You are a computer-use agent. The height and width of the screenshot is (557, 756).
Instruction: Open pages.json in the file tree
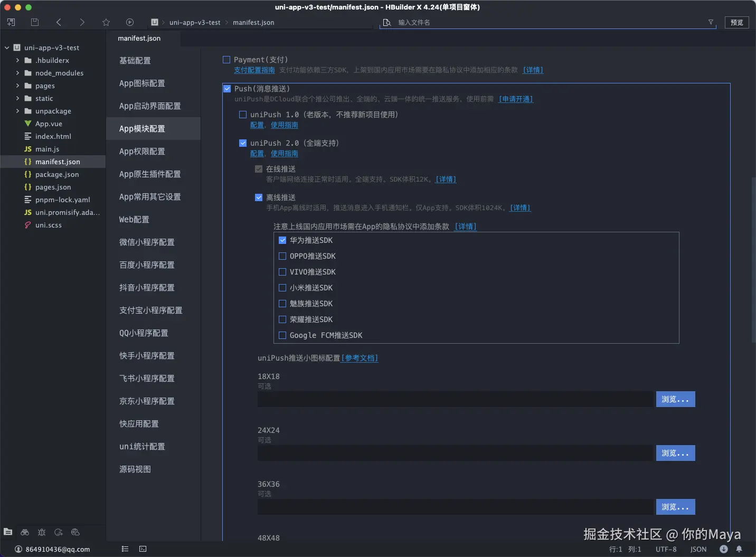point(53,187)
